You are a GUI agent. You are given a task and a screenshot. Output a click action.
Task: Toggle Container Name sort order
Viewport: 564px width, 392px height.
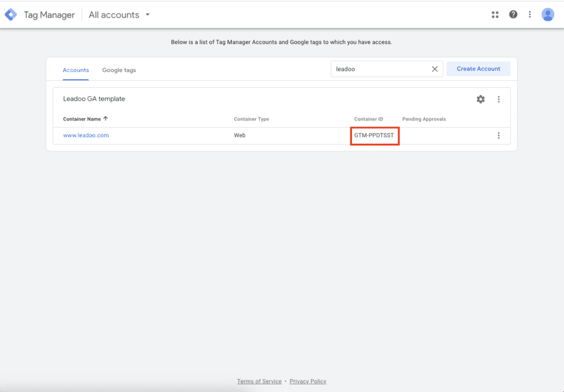(86, 118)
